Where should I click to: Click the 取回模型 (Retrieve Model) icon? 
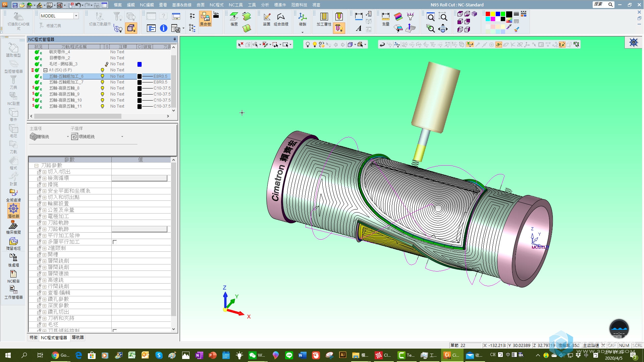coord(12,50)
